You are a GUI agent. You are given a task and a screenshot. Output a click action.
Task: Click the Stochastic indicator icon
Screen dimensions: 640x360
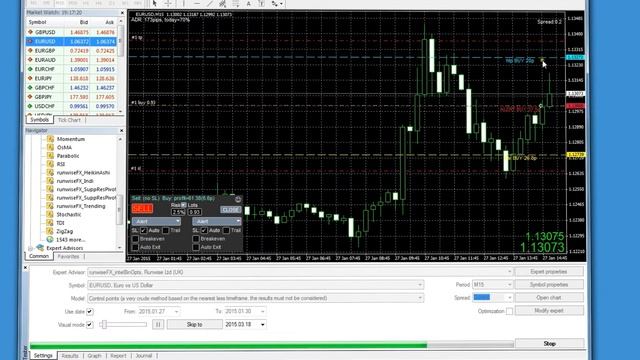(50, 214)
